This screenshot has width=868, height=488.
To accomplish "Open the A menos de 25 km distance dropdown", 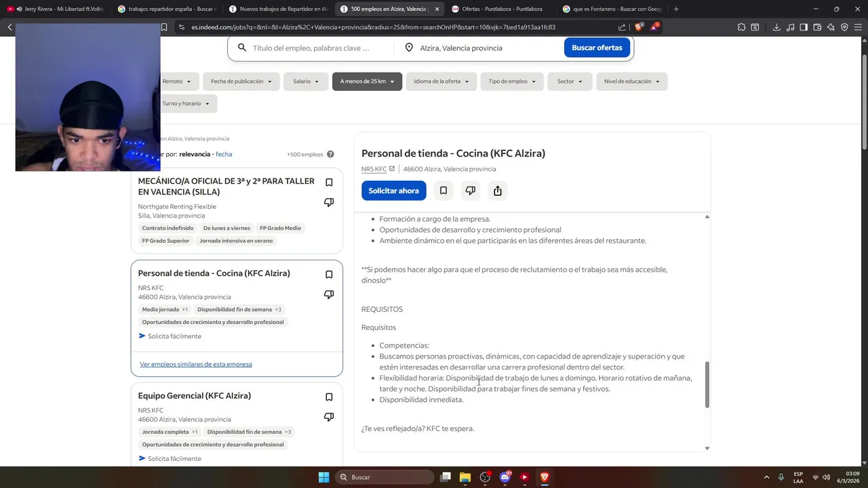I will point(367,81).
